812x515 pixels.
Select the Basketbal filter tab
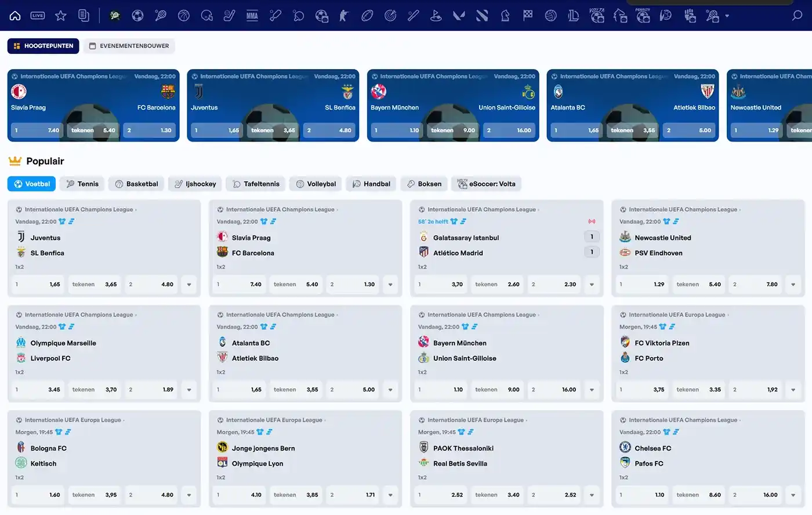coord(136,184)
